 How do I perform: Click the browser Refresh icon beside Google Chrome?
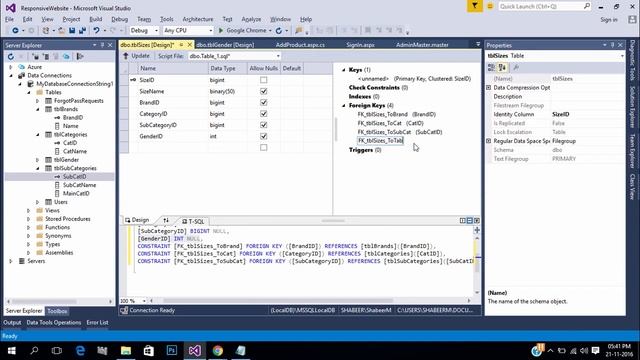pos(279,31)
